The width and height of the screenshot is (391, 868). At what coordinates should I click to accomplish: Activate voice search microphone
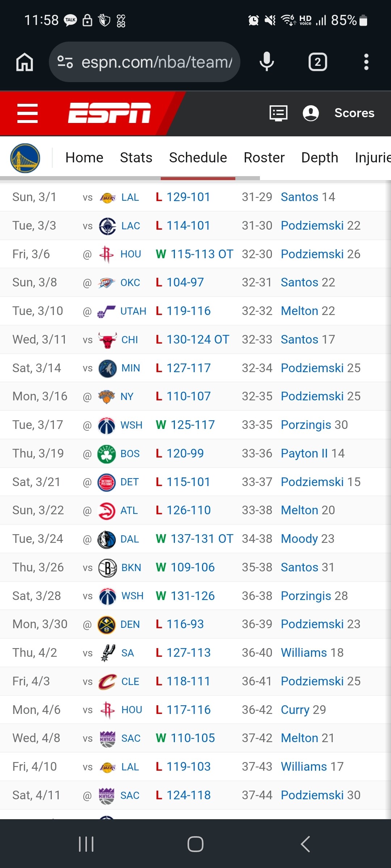(x=267, y=62)
